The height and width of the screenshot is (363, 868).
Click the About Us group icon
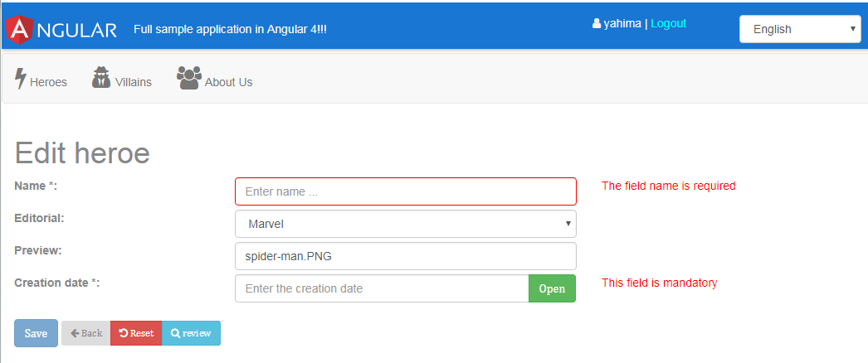pyautogui.click(x=188, y=77)
